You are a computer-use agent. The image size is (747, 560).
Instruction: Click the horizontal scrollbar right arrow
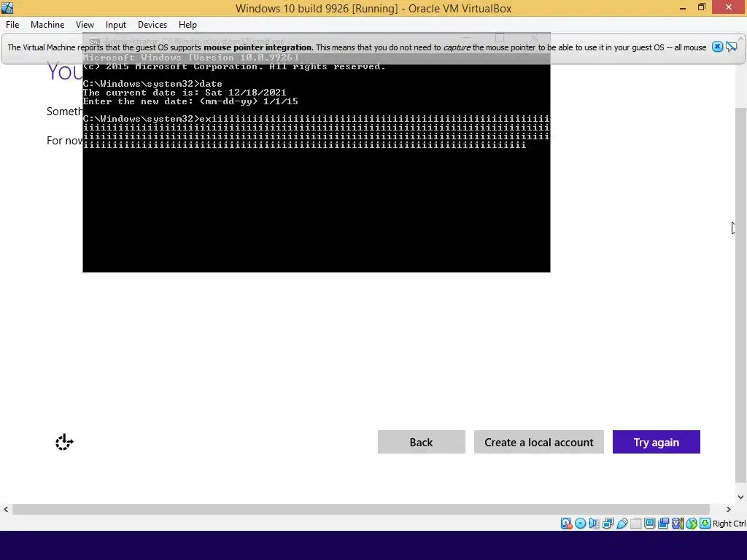coord(729,509)
